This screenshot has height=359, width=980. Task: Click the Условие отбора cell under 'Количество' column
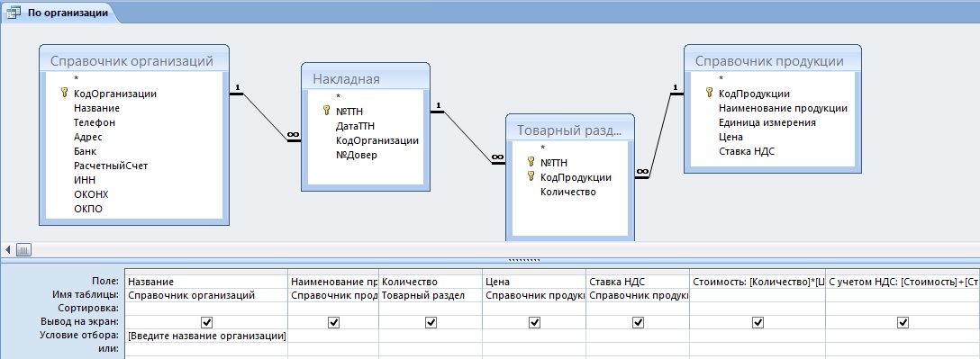[431, 336]
